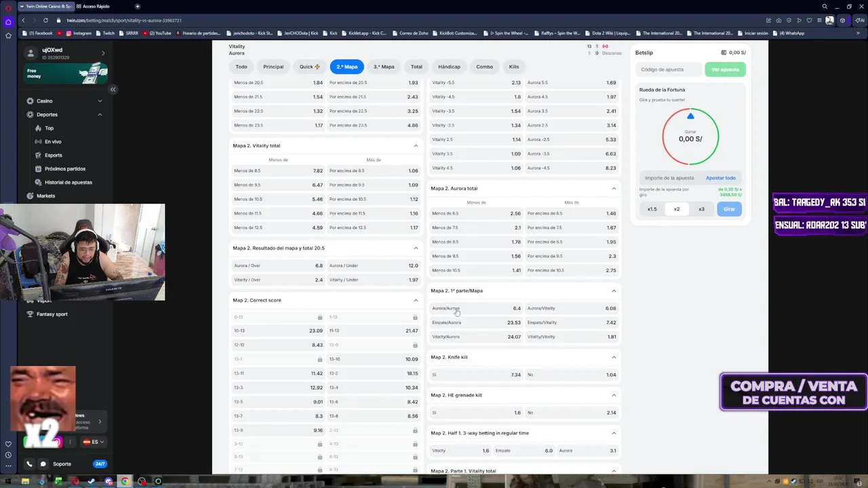This screenshot has width=868, height=488.
Task: Switch to the Quick tab
Action: pos(310,66)
